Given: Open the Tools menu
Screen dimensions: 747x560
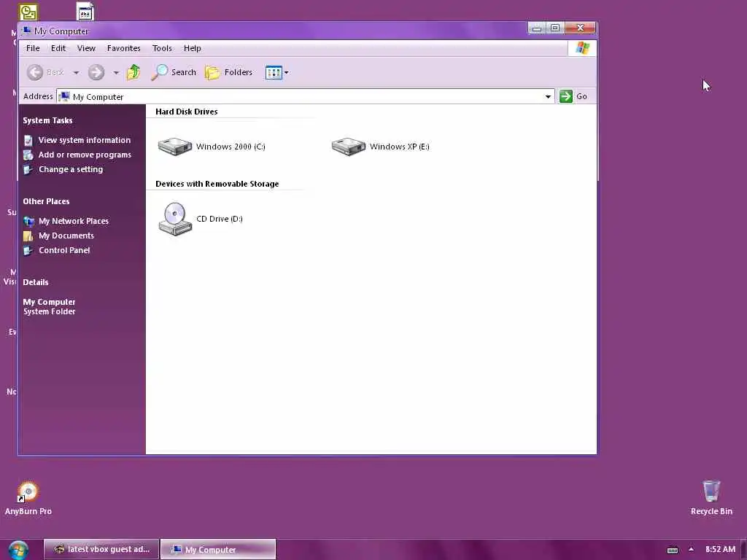Looking at the screenshot, I should 162,48.
